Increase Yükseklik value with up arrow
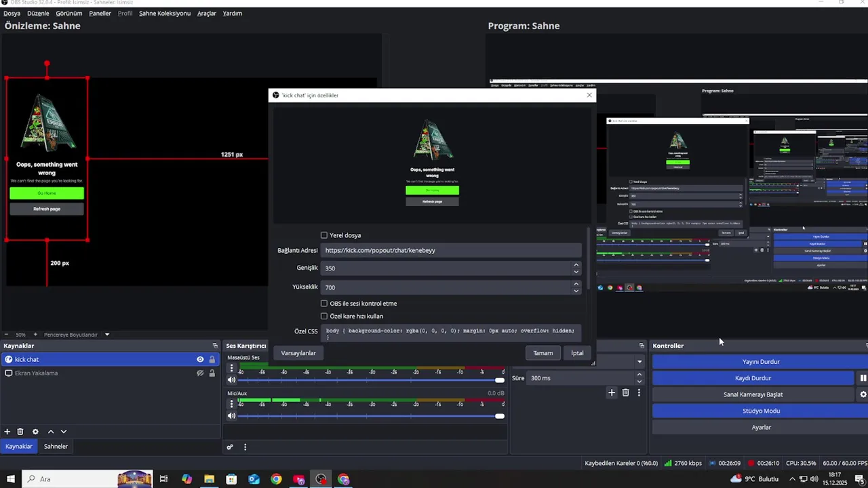The width and height of the screenshot is (868, 488). pos(576,284)
